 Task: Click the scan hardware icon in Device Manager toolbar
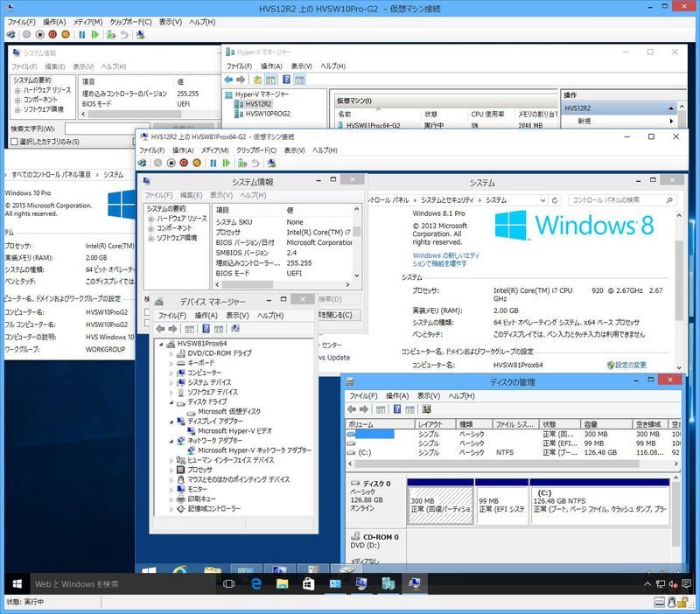pyautogui.click(x=235, y=329)
